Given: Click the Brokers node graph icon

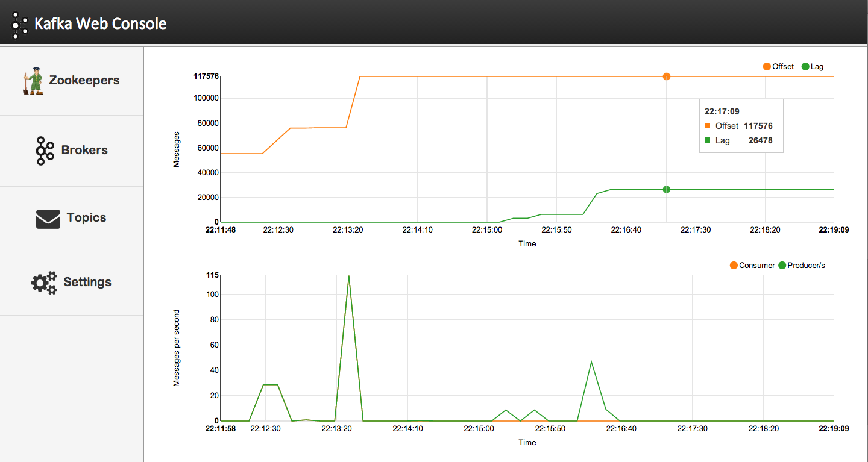Looking at the screenshot, I should click(x=45, y=151).
